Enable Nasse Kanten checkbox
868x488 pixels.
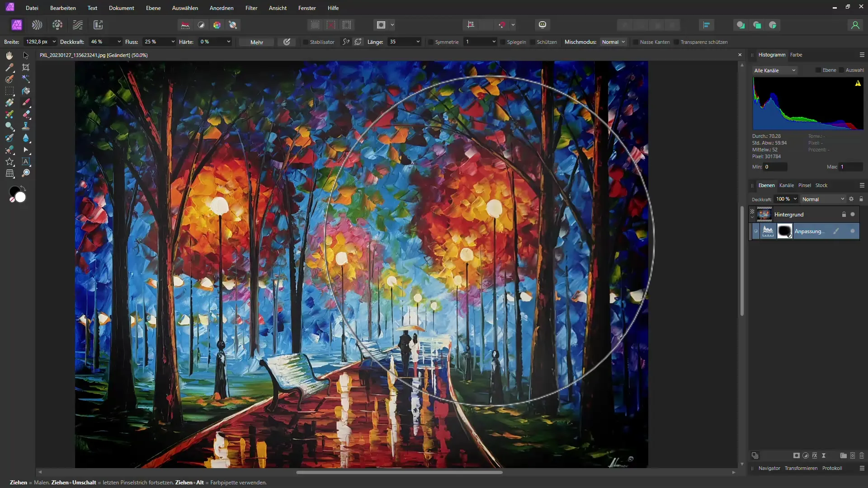(x=636, y=42)
